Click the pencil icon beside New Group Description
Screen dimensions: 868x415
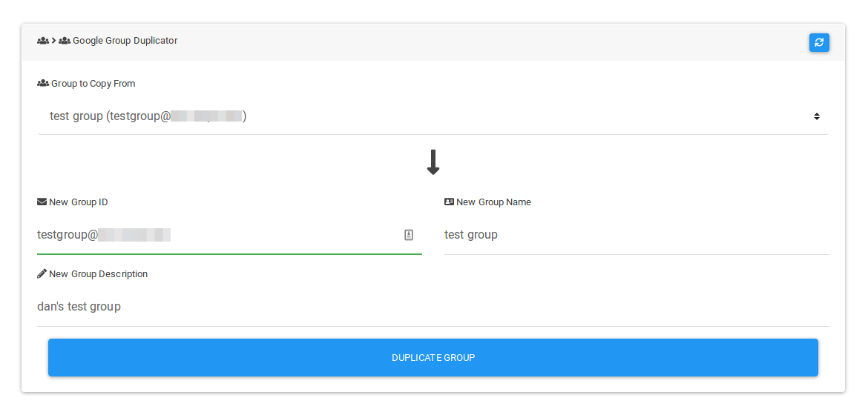[x=42, y=273]
